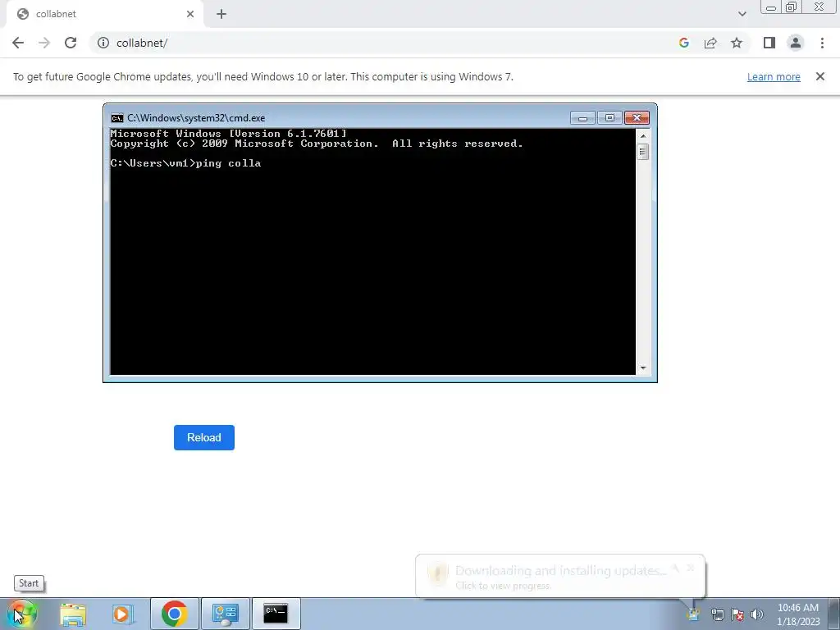The height and width of the screenshot is (630, 840).
Task: Close the updates notification balloon
Action: pos(691,568)
